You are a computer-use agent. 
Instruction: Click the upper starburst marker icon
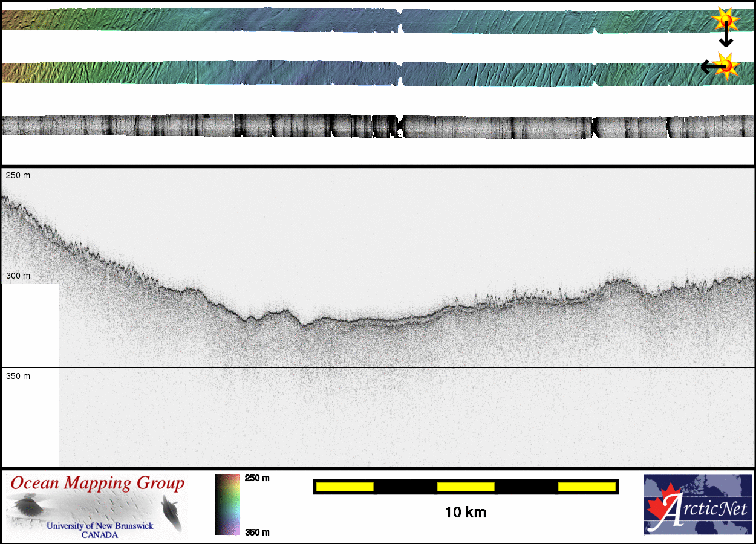(x=726, y=21)
